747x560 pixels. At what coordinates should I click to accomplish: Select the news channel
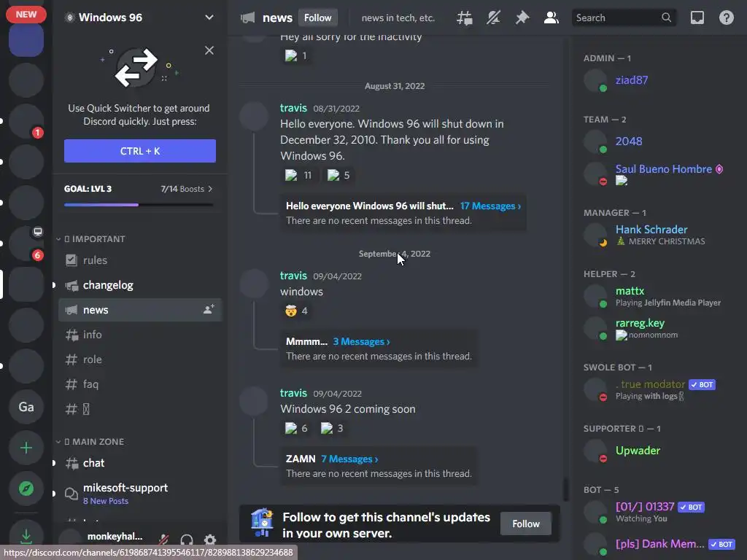140,310
